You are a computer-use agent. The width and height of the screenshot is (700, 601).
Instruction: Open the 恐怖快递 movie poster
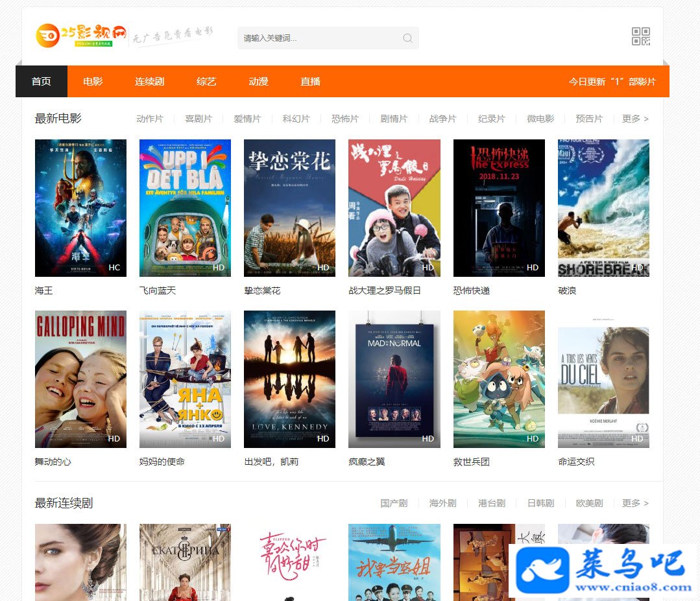[499, 208]
